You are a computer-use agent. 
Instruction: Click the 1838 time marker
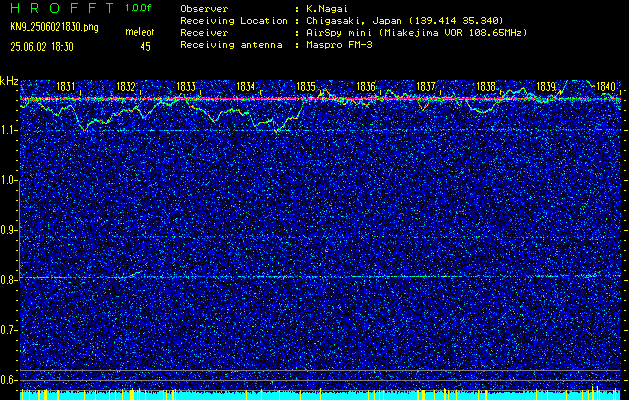point(486,86)
